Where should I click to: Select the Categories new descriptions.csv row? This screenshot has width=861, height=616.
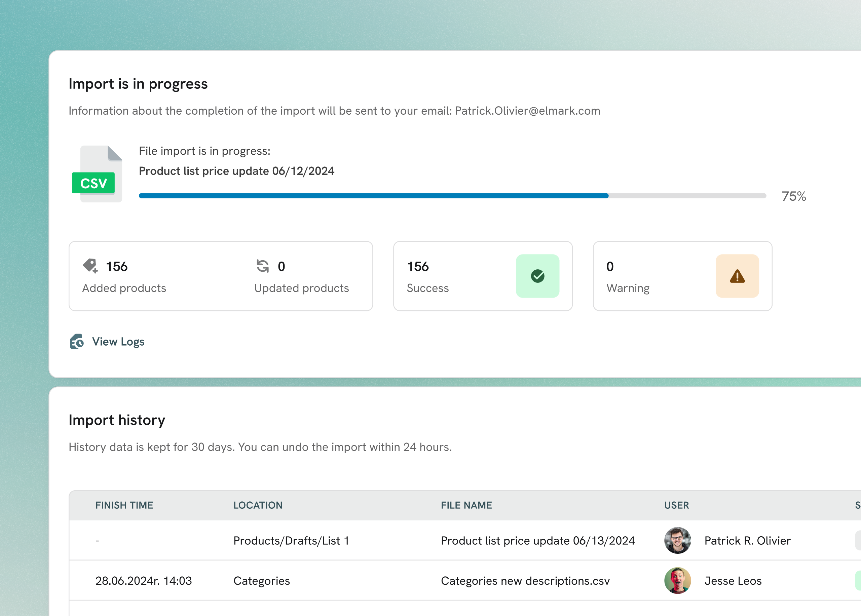(x=525, y=581)
